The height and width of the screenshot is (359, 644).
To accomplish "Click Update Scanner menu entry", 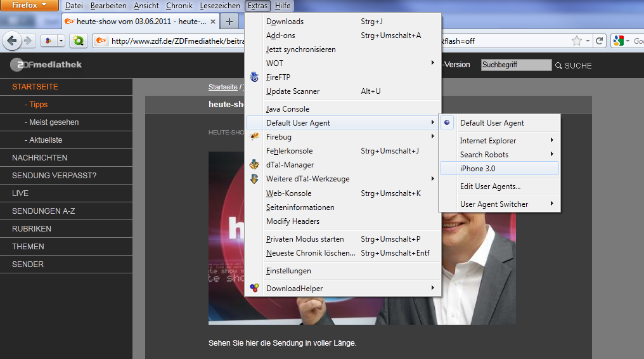I will (x=343, y=91).
